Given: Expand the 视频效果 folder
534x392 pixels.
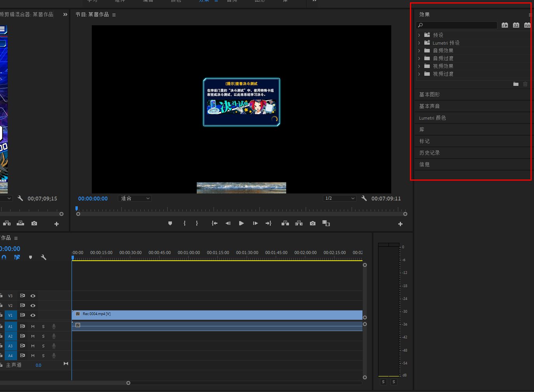Looking at the screenshot, I should 419,66.
